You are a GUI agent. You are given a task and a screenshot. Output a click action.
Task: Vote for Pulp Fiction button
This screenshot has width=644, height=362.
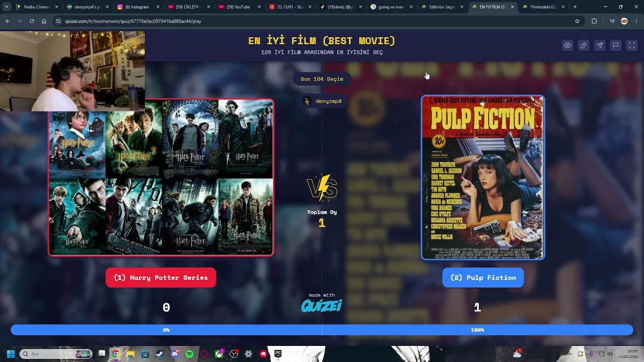(x=483, y=278)
